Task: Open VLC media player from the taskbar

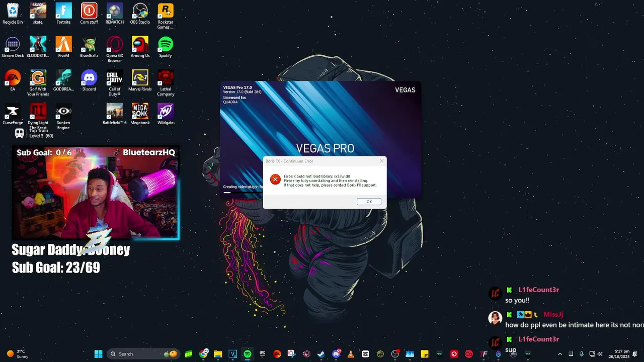Action: pyautogui.click(x=351, y=354)
